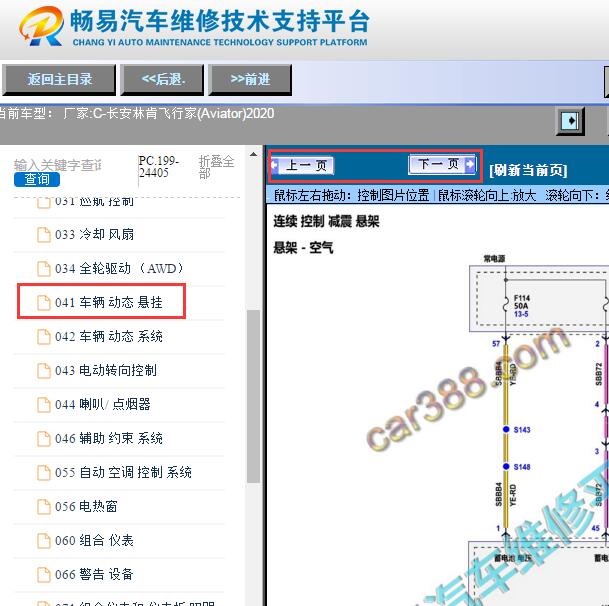Image resolution: width=609 pixels, height=606 pixels.
Task: Click the panel collapse arrow icon
Action: click(570, 121)
